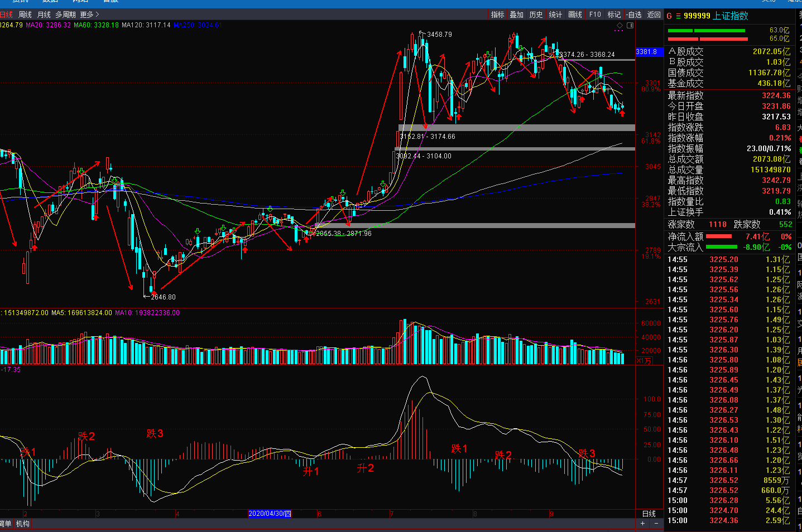This screenshot has height=532, width=802.
Task: Toggle -自选 watchlist removal
Action: coord(634,14)
